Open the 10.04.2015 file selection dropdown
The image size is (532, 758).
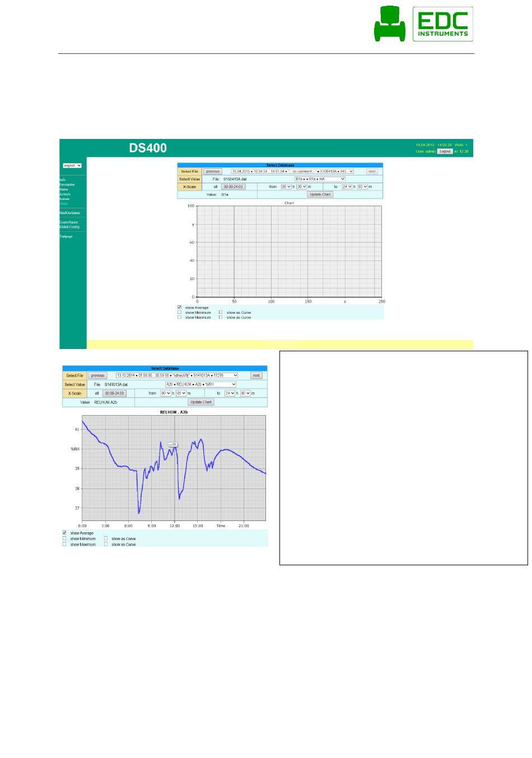pos(292,171)
